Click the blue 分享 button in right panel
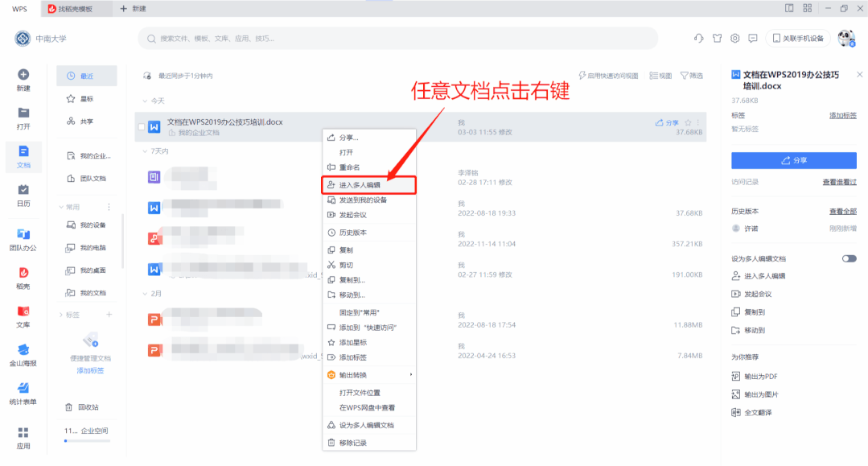The height and width of the screenshot is (466, 868). click(794, 160)
